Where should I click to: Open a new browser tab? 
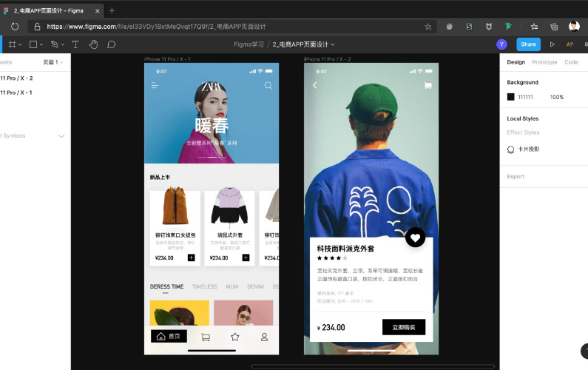[x=112, y=11]
